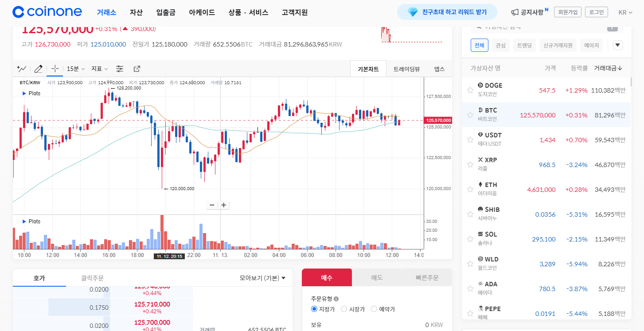Open 거래소 menu
Screen dimensions: 644x331
pyautogui.click(x=106, y=12)
